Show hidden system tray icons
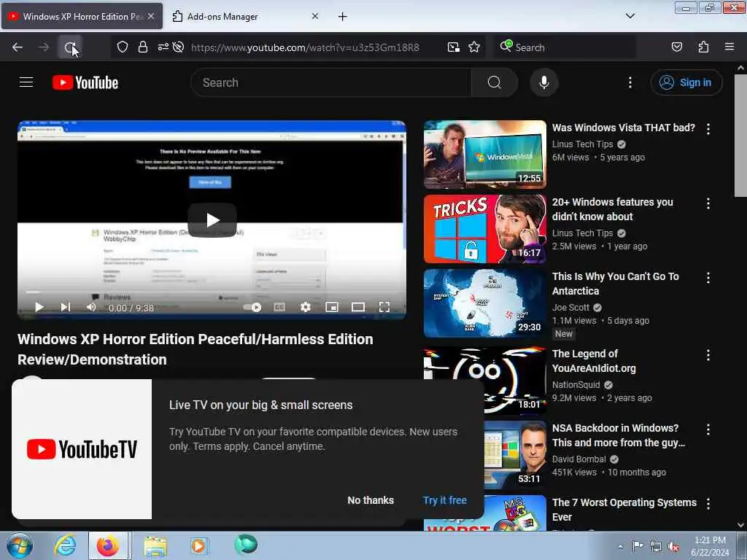The width and height of the screenshot is (747, 560). coord(620,546)
